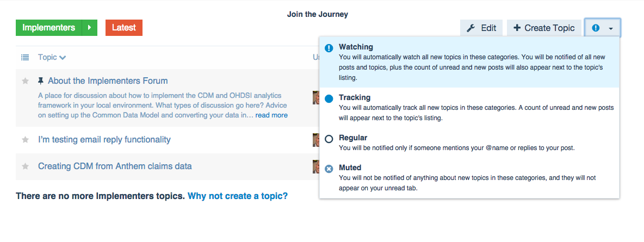Click the Muted cross icon in the menu

[x=329, y=169]
